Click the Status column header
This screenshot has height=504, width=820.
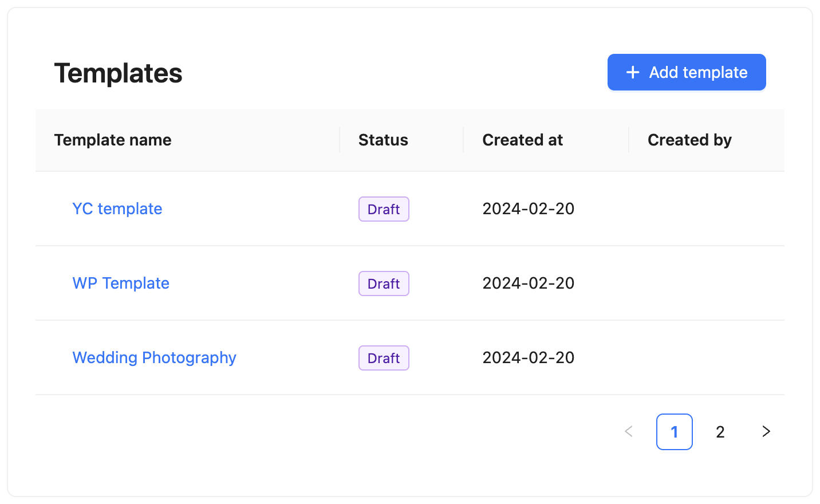coord(383,140)
